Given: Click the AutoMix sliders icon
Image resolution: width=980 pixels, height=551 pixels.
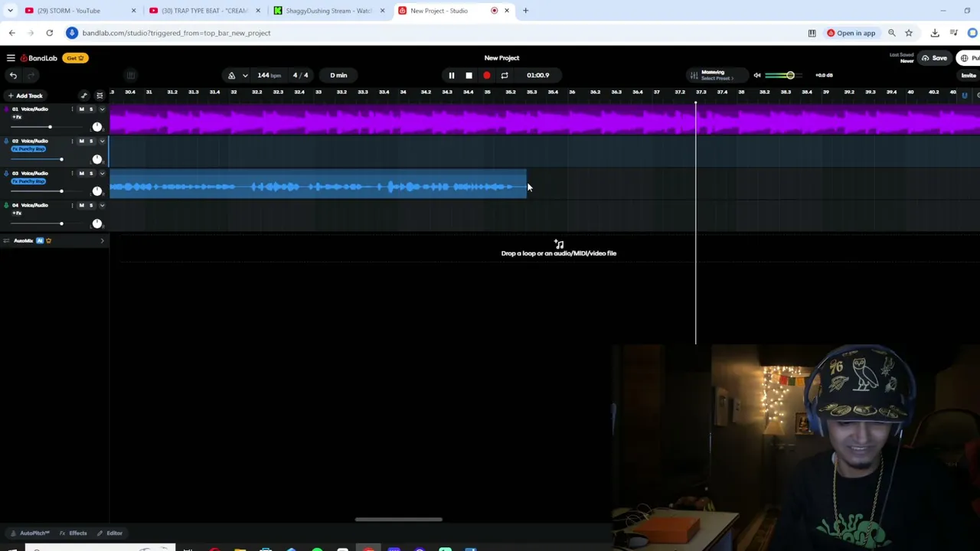Looking at the screenshot, I should (6, 241).
